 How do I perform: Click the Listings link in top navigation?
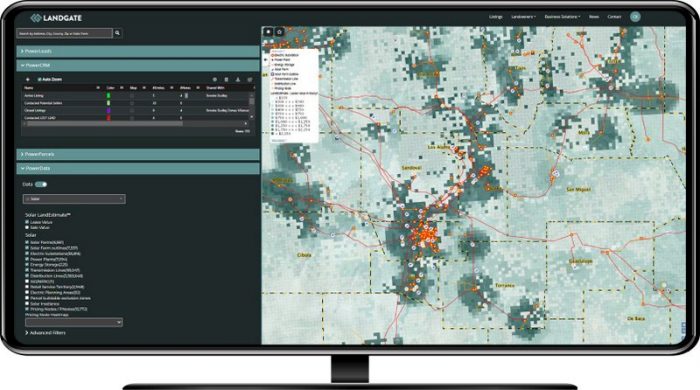click(496, 17)
